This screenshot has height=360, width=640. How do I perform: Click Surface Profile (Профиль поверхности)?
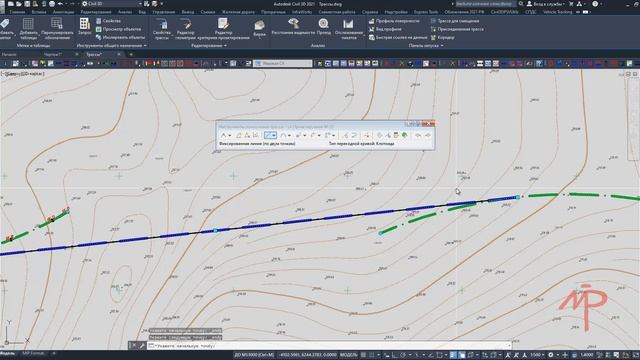(394, 21)
